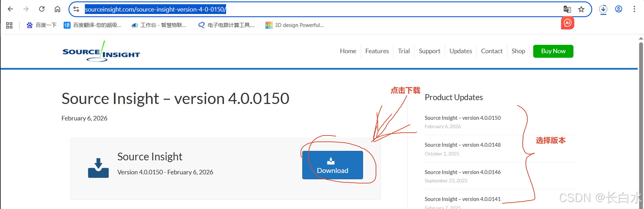This screenshot has width=644, height=209.
Task: Click the red AI extension icon
Action: pyautogui.click(x=567, y=23)
